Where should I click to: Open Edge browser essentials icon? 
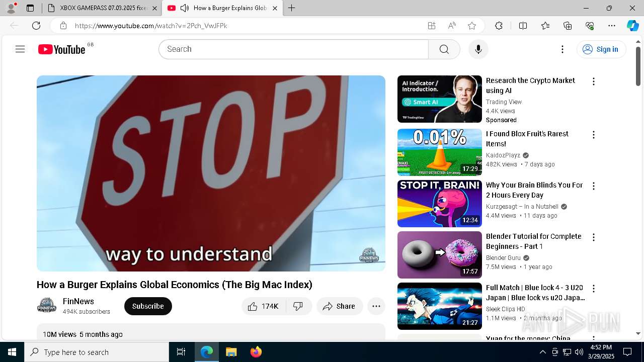tap(590, 26)
